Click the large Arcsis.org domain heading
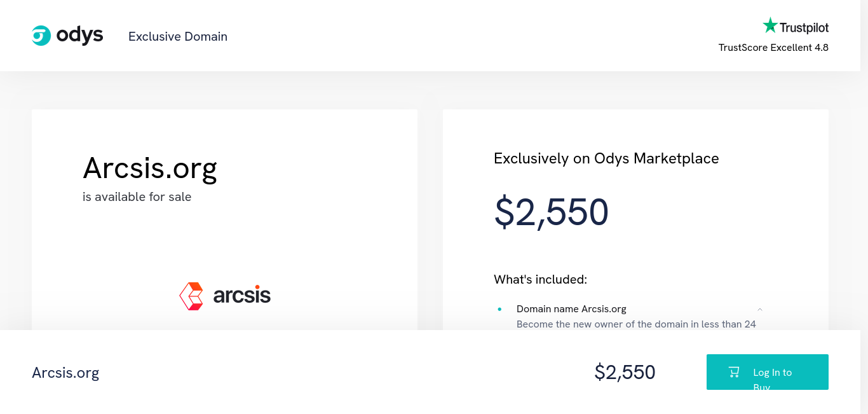The image size is (868, 414). [150, 168]
